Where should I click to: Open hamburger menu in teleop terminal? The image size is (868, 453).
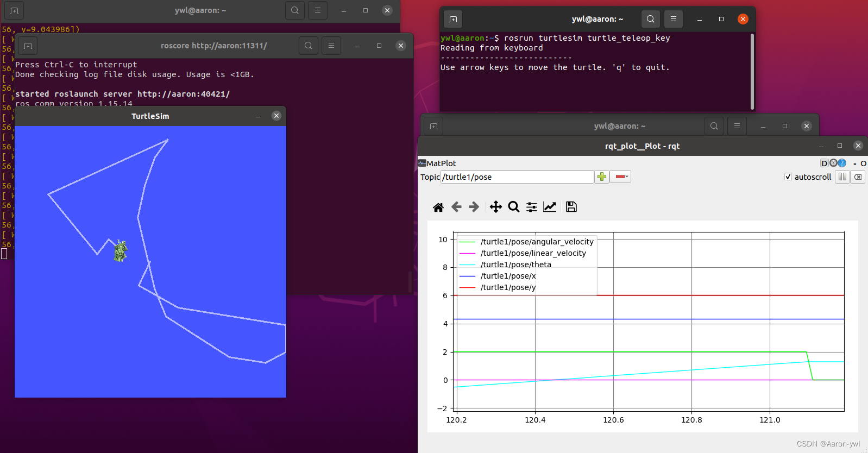pos(674,19)
